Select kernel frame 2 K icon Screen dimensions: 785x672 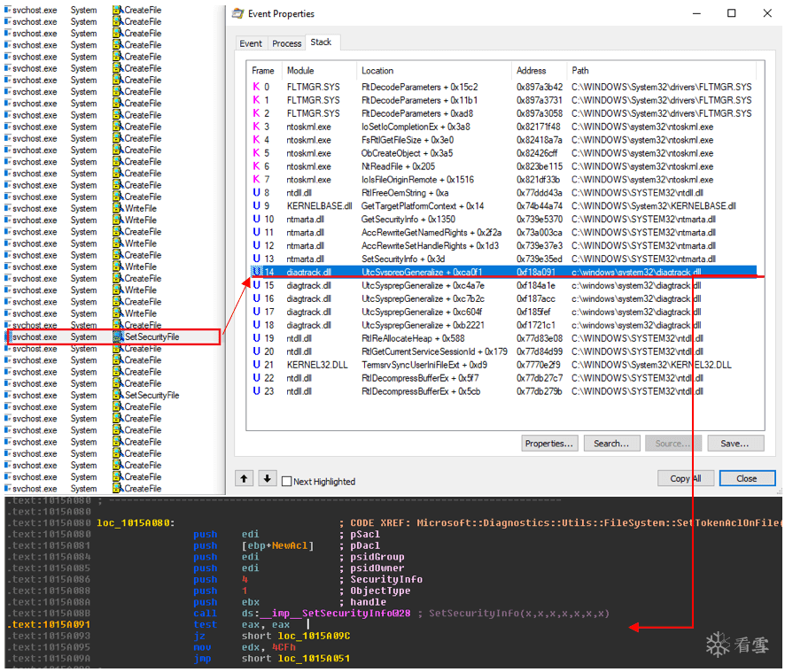point(256,113)
